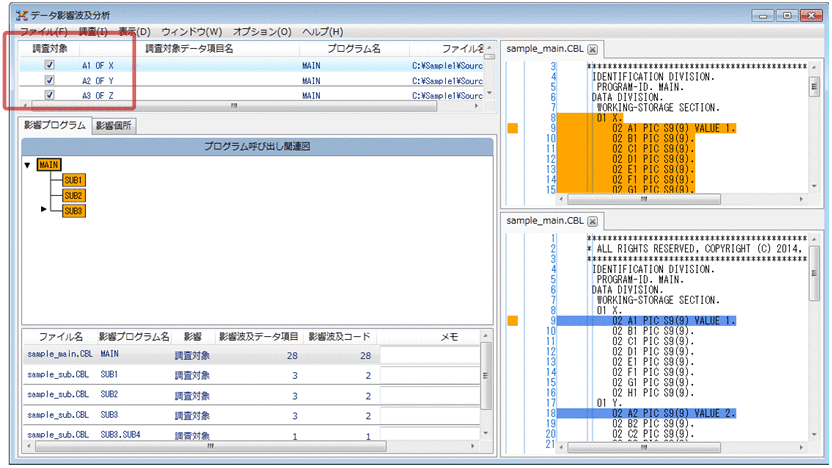Click the upper editor scroll down arrow
The width and height of the screenshot is (832, 468).
click(x=814, y=186)
